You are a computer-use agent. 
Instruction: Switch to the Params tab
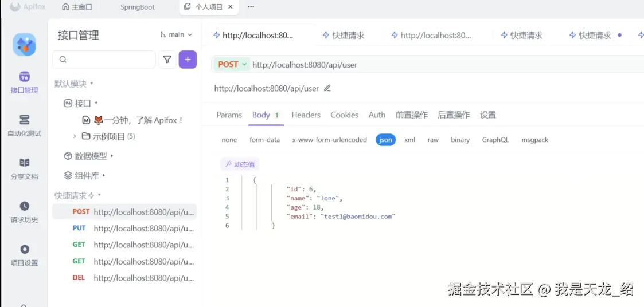pyautogui.click(x=229, y=115)
